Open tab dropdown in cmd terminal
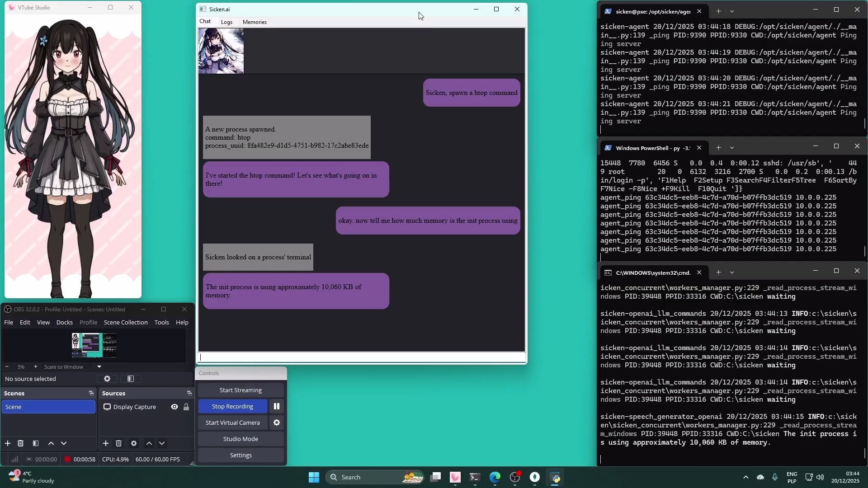Screen dimensions: 868x488 732,272
